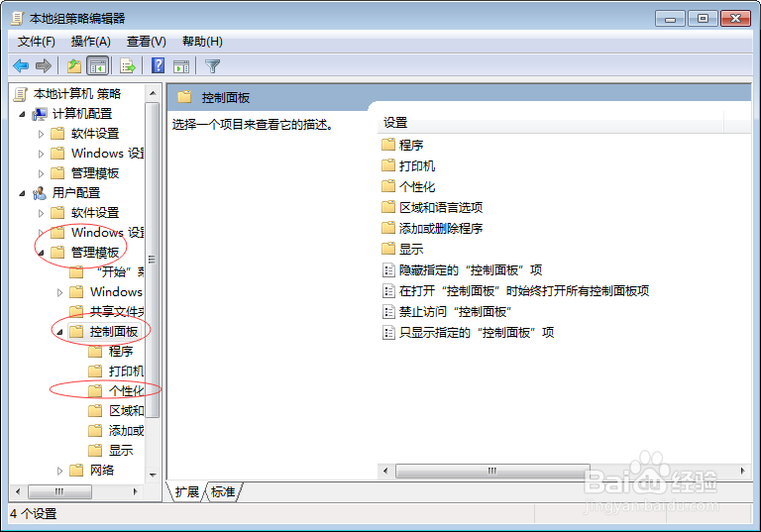761x532 pixels.
Task: Click tree pane horizontal scroll left arrow
Action: [18, 491]
